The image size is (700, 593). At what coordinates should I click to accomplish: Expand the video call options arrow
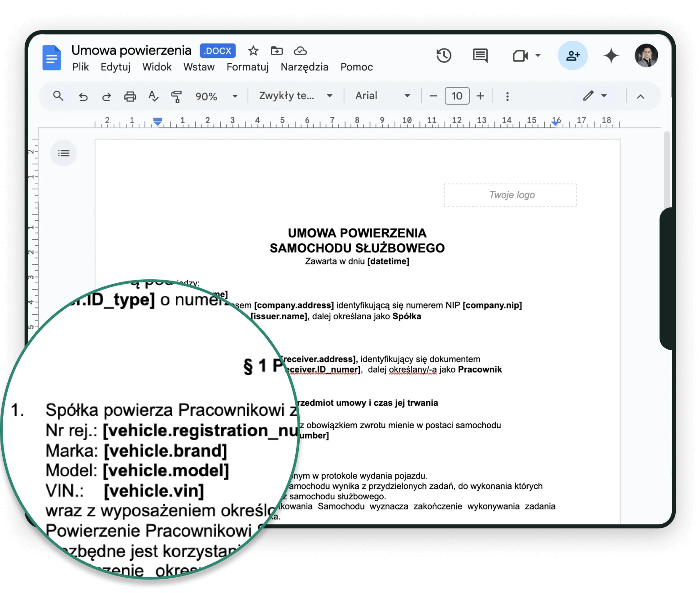[x=538, y=56]
